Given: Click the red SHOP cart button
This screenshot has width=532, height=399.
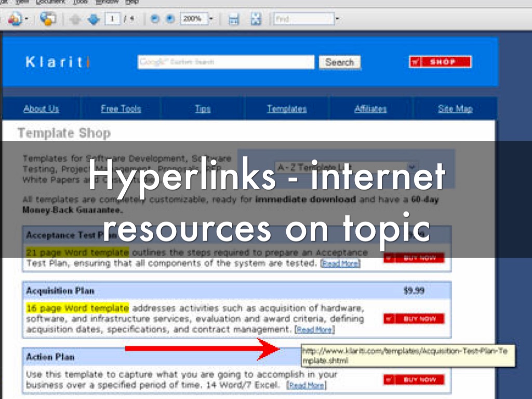Looking at the screenshot, I should 440,62.
